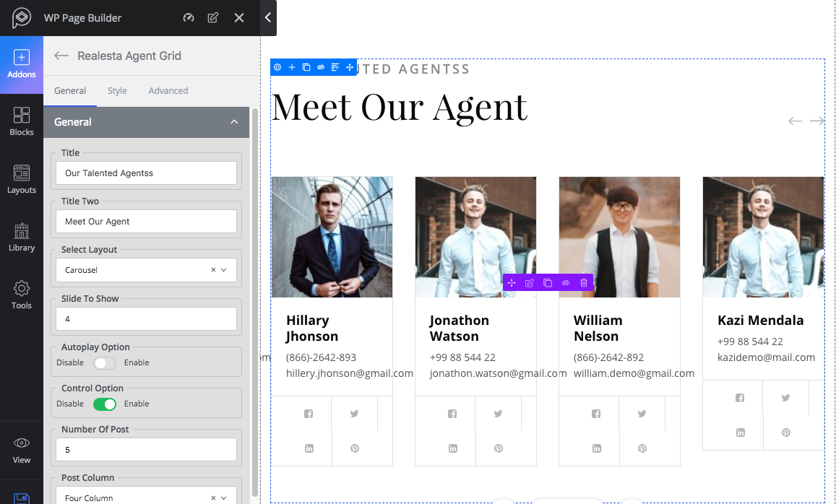Open Jonathon Watson's LinkedIn icon
836x504 pixels.
click(453, 448)
